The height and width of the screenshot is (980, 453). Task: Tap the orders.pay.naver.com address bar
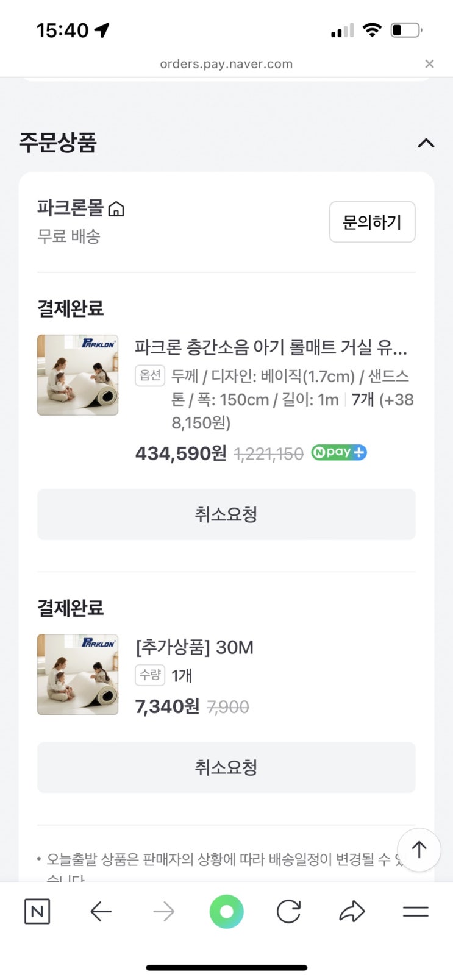[x=226, y=64]
